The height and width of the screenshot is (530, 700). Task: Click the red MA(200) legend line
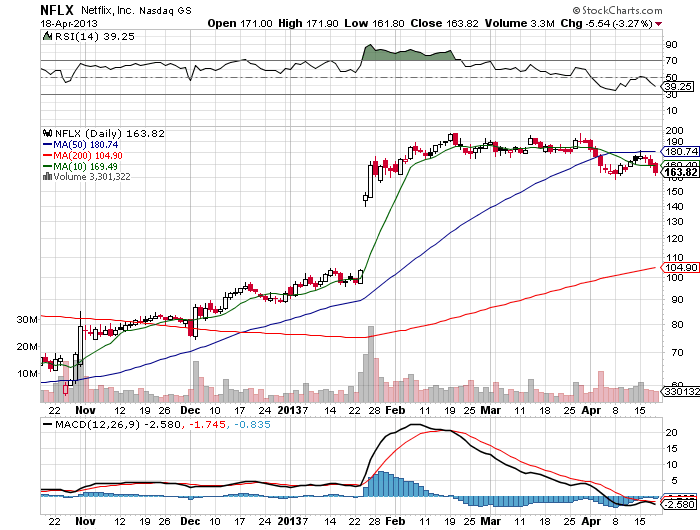coord(47,155)
